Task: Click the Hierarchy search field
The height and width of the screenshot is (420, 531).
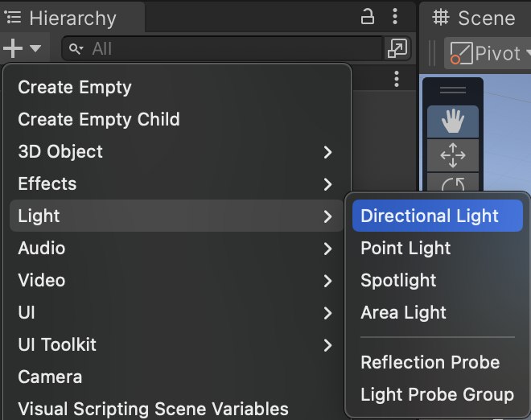Action: tap(225, 49)
